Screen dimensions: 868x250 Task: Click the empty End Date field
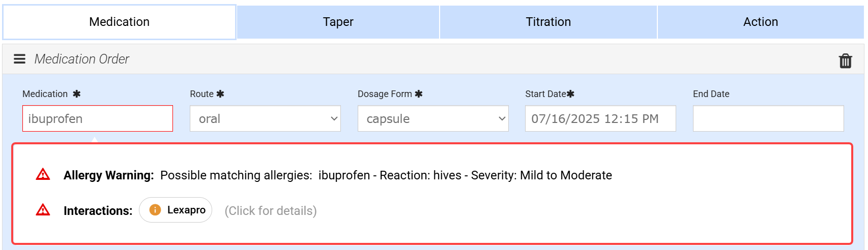click(x=768, y=118)
